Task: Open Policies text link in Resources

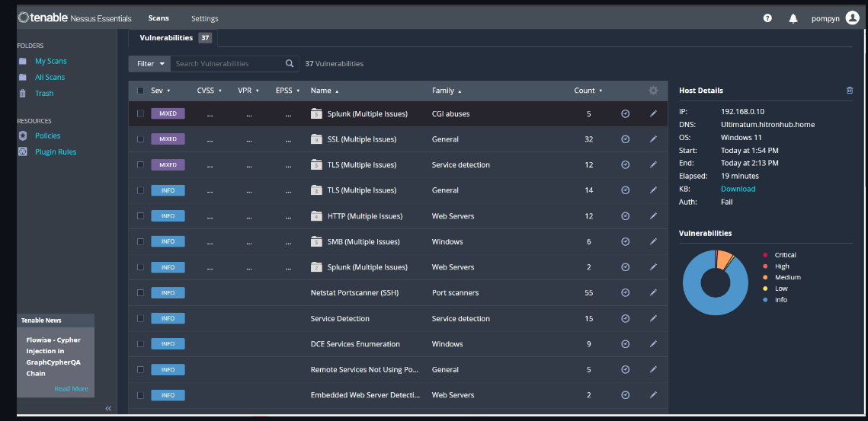Action: 47,136
